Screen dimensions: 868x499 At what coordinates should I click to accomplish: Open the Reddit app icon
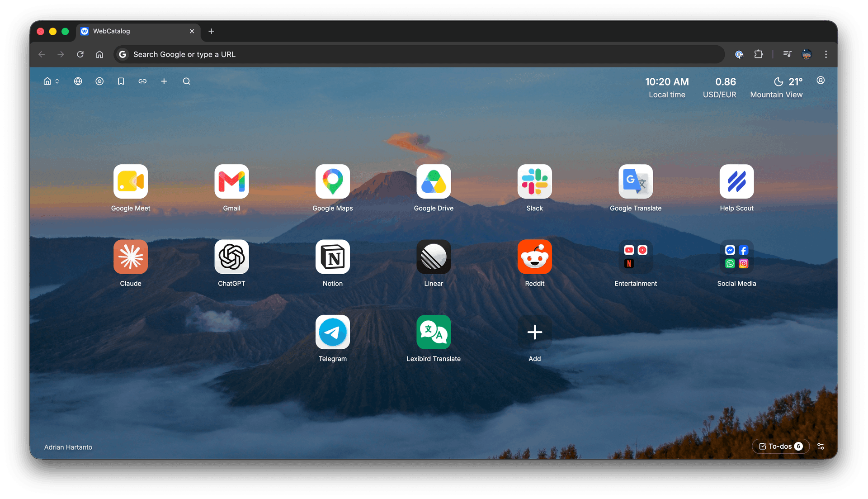point(535,257)
